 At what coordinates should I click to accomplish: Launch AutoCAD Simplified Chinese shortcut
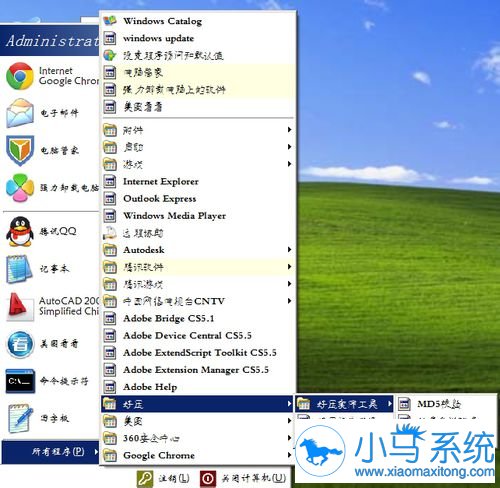[x=52, y=306]
